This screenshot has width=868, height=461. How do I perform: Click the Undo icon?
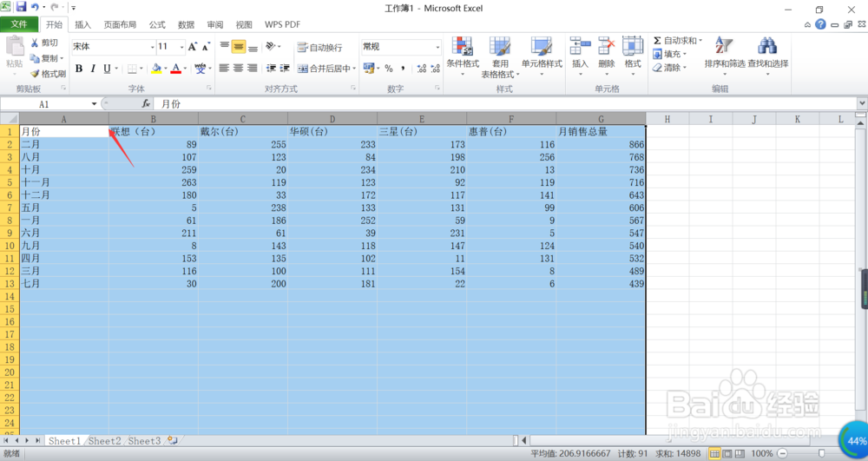(x=35, y=7)
